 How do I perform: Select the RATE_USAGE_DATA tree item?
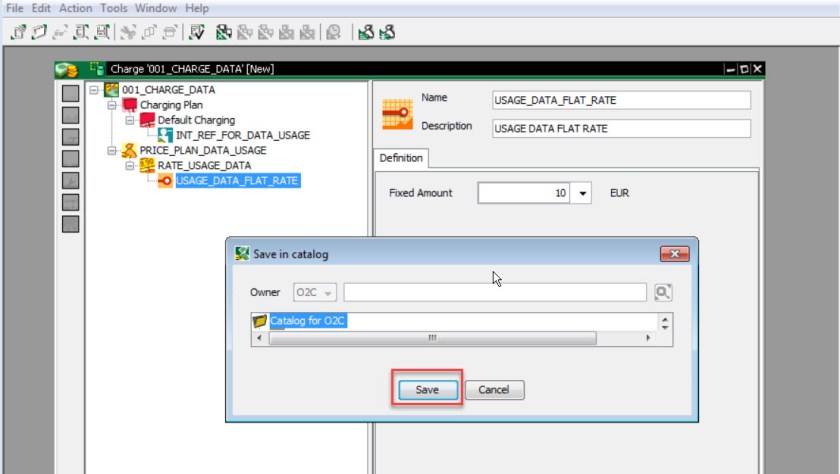click(x=204, y=165)
